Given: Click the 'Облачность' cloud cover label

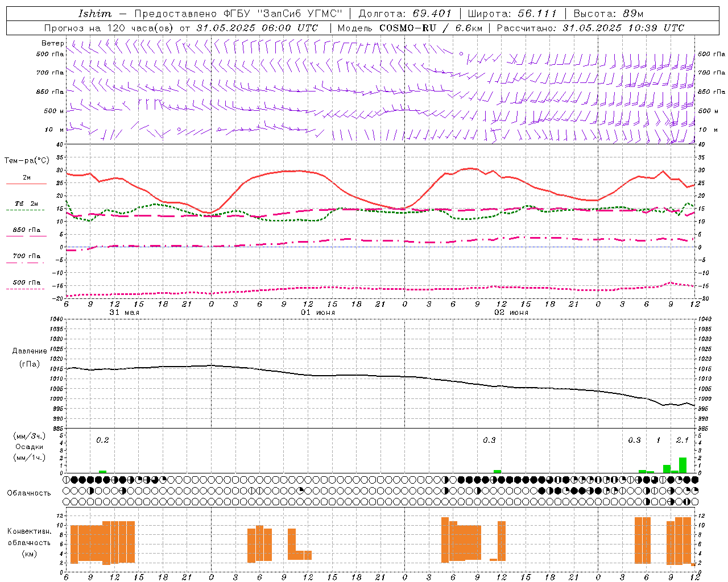Looking at the screenshot, I should [29, 493].
